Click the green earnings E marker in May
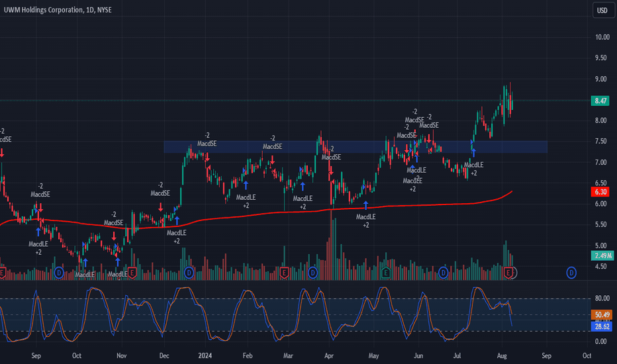Viewport: 617px width, 364px height. 385,272
